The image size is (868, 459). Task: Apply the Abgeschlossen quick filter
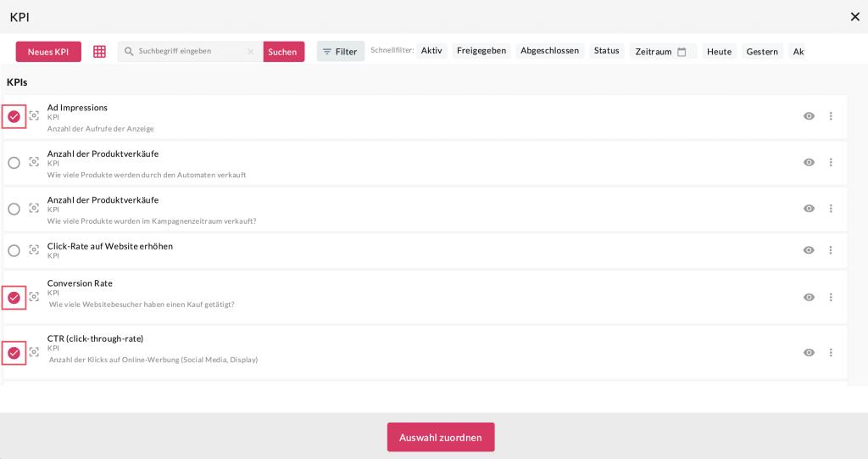tap(549, 51)
